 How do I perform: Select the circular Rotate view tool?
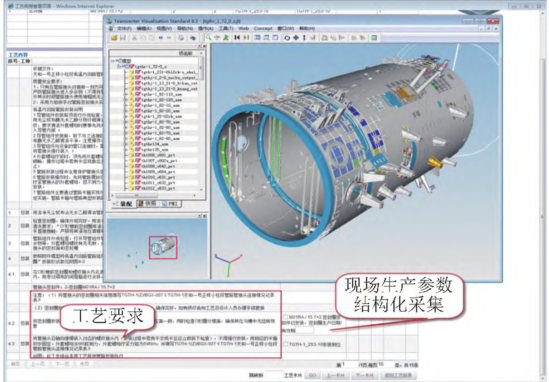click(287, 38)
